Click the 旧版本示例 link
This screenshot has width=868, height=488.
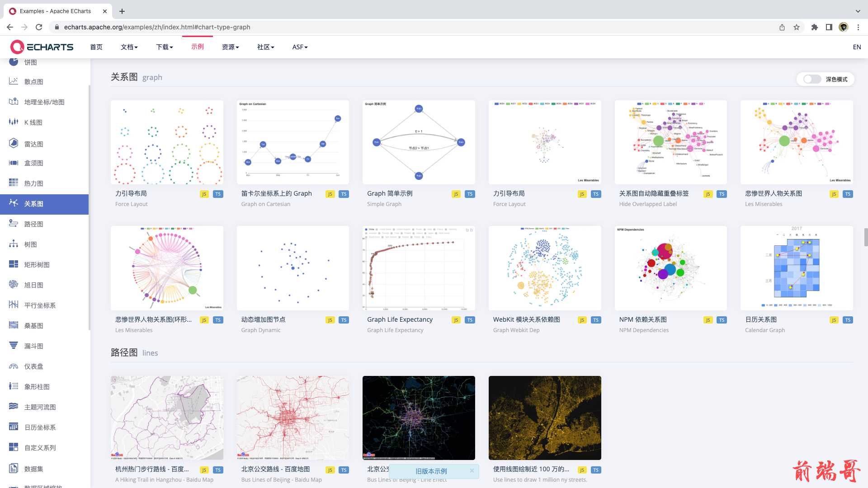pos(431,471)
